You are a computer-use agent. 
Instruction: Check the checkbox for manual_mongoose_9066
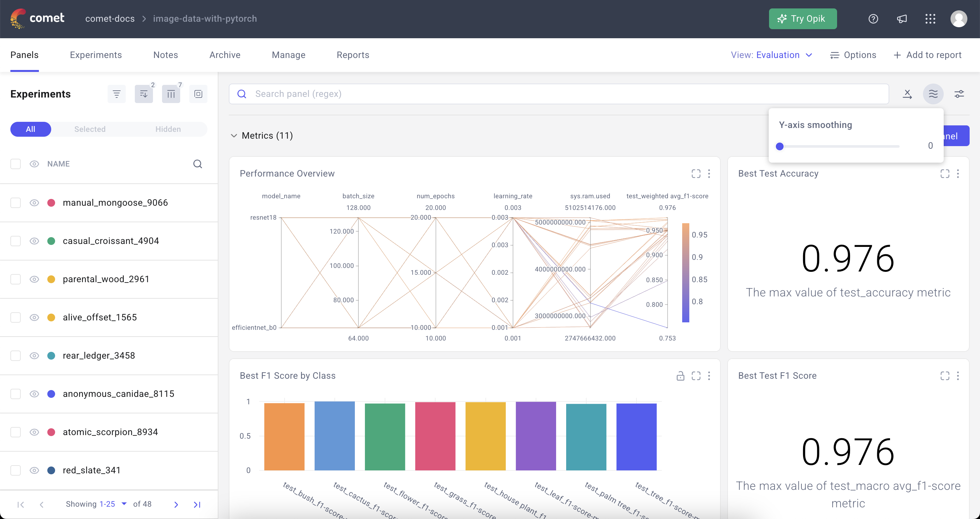[x=16, y=203]
